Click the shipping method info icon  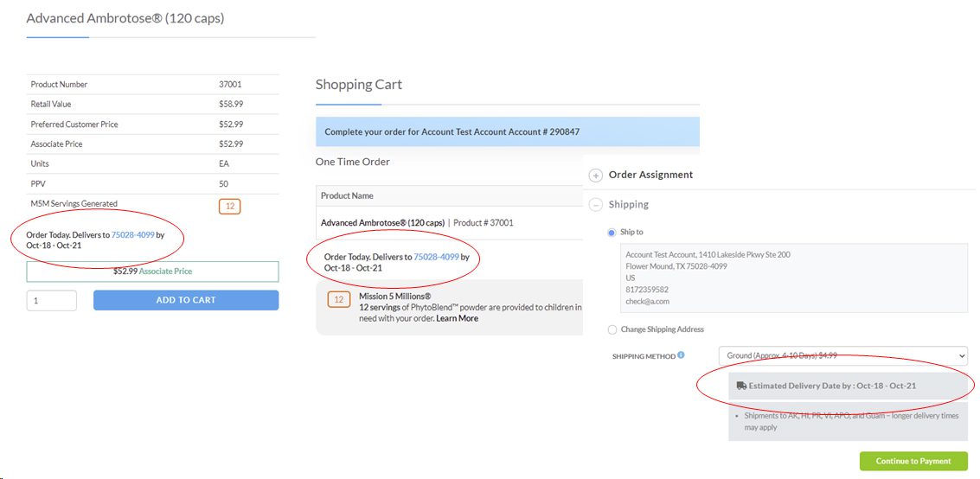click(x=681, y=354)
